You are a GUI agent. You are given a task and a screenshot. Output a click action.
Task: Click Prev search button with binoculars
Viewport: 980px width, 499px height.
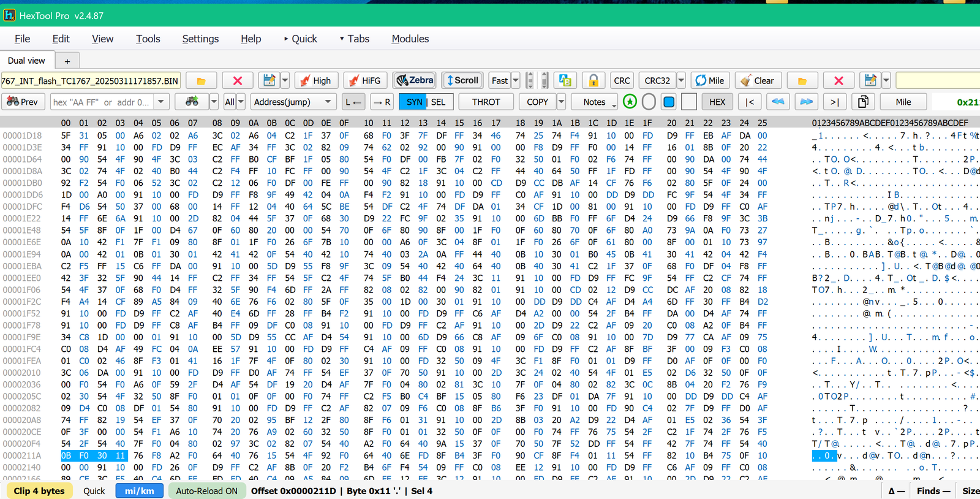(x=23, y=102)
